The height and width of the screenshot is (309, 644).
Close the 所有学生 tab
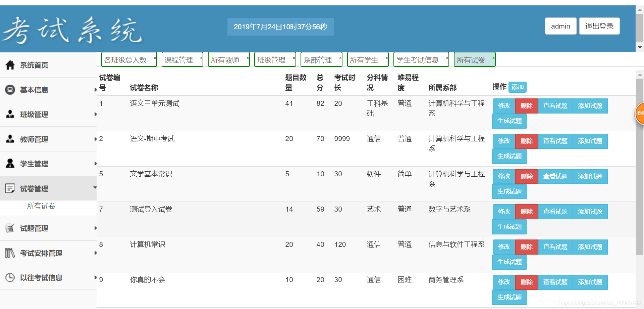pyautogui.click(x=386, y=58)
